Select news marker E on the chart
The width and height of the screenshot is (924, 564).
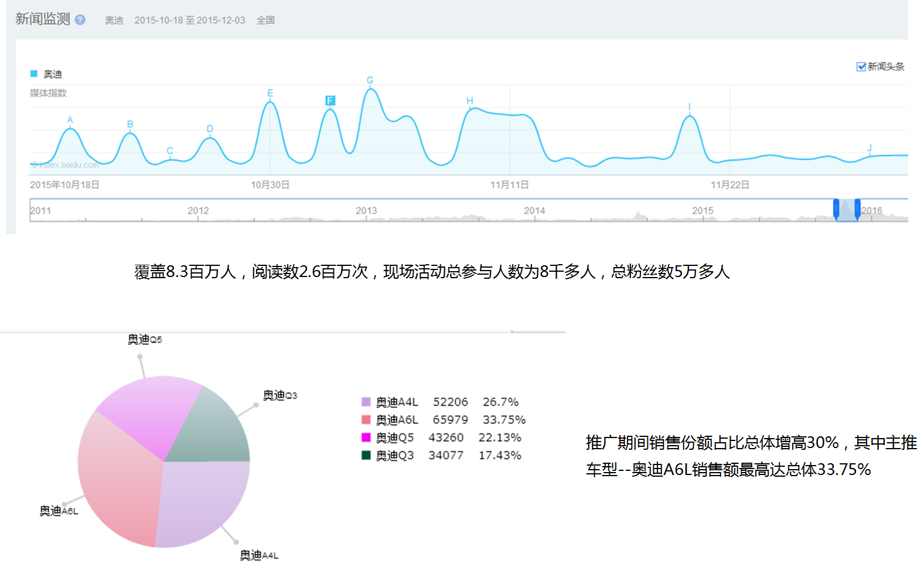click(270, 94)
